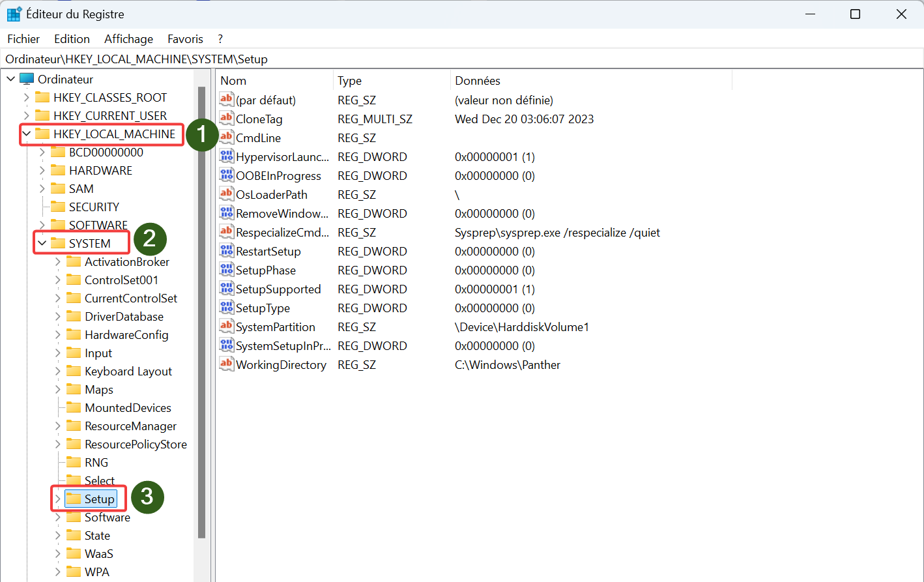Collapse the Ordinateur root node
924x582 pixels.
[11, 79]
